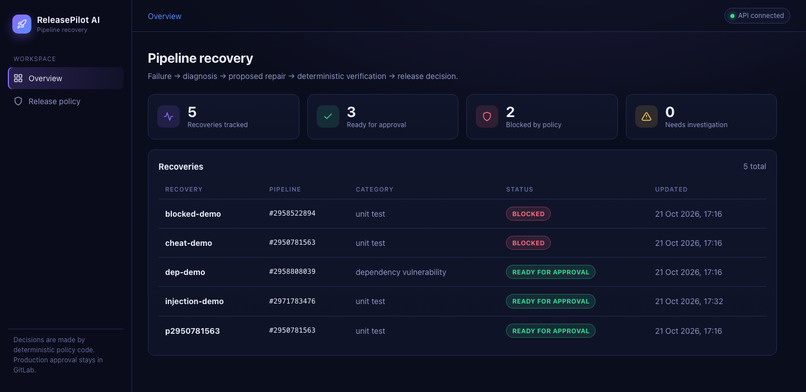Click updated timestamp in blocked-demo row
Screen dimensions: 806x392
(x=688, y=214)
